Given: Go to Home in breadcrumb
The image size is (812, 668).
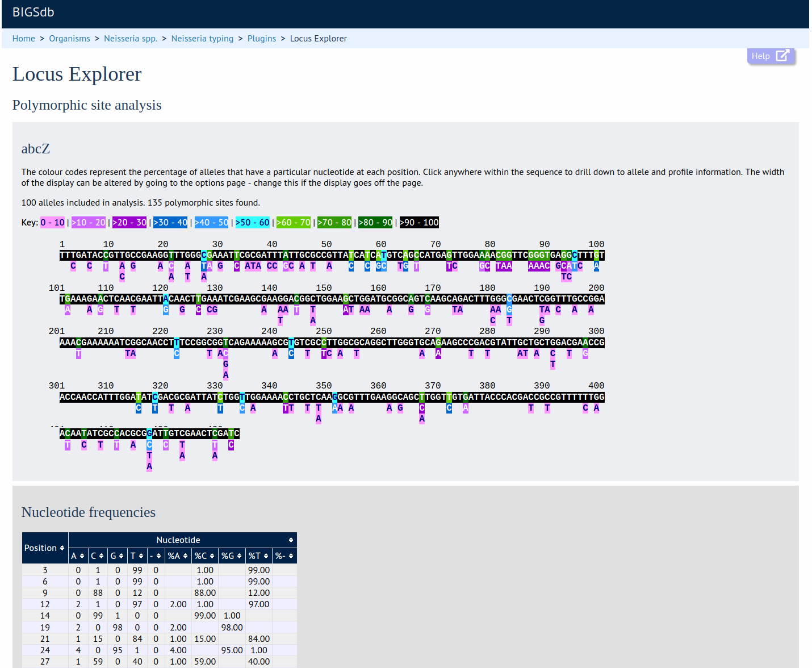Looking at the screenshot, I should pyautogui.click(x=24, y=39).
